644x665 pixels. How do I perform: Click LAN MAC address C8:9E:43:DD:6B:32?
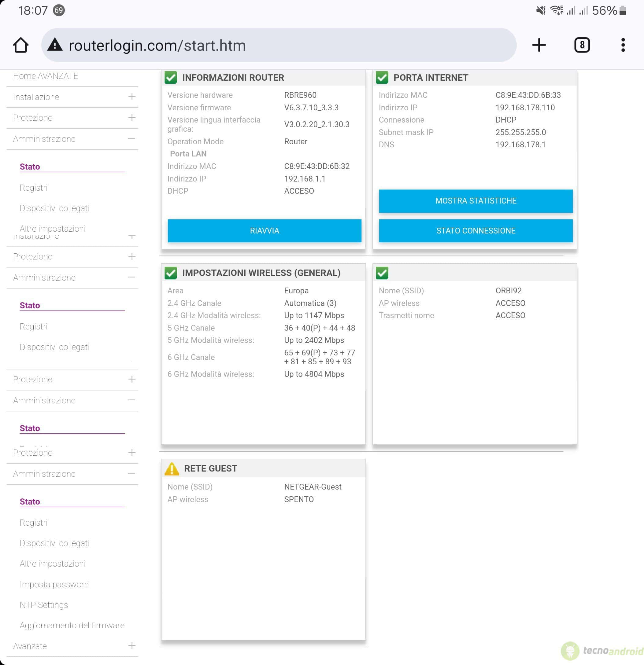point(317,166)
